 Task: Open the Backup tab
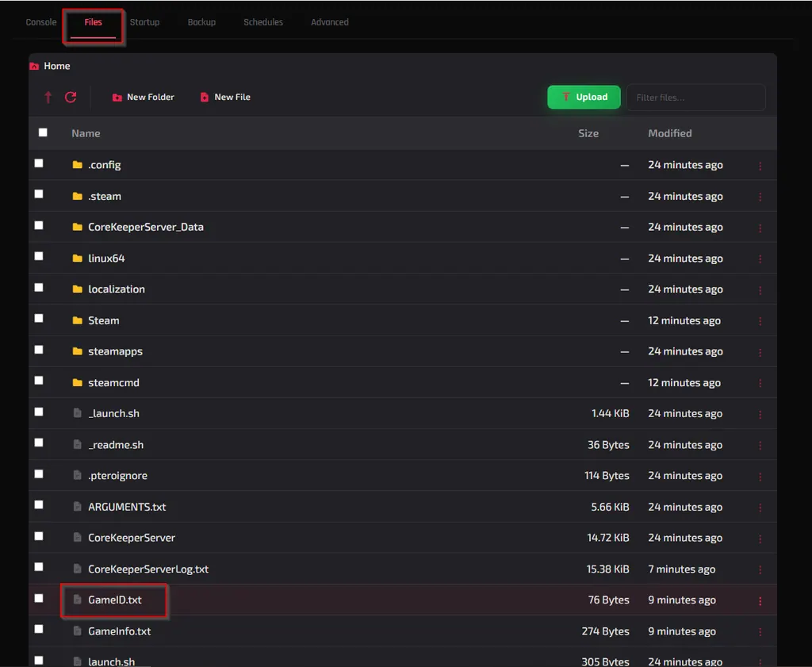click(x=201, y=22)
